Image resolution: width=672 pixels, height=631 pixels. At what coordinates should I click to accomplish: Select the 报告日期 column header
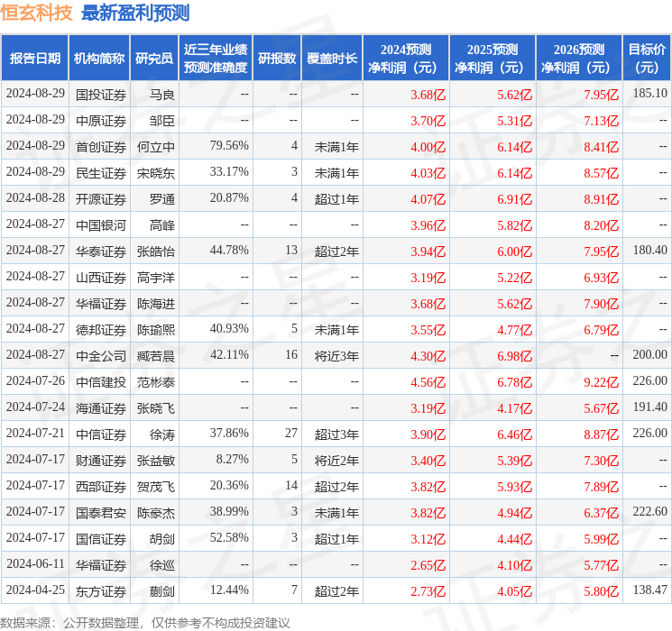(x=34, y=59)
